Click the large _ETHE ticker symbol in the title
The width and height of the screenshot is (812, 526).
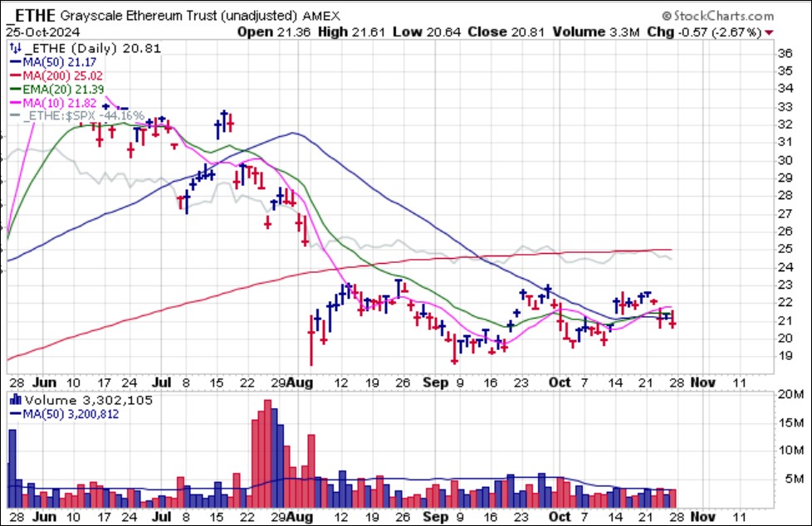pyautogui.click(x=31, y=14)
